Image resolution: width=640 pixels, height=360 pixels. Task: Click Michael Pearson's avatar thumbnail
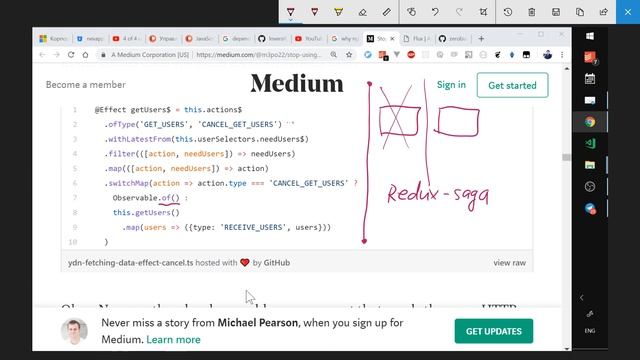[74, 331]
